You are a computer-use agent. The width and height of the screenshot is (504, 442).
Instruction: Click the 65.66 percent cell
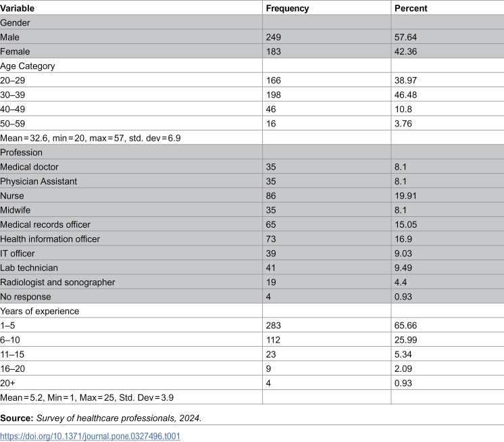405,325
